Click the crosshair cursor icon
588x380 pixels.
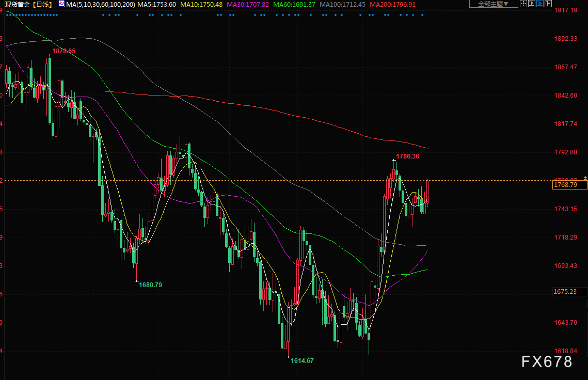click(523, 4)
